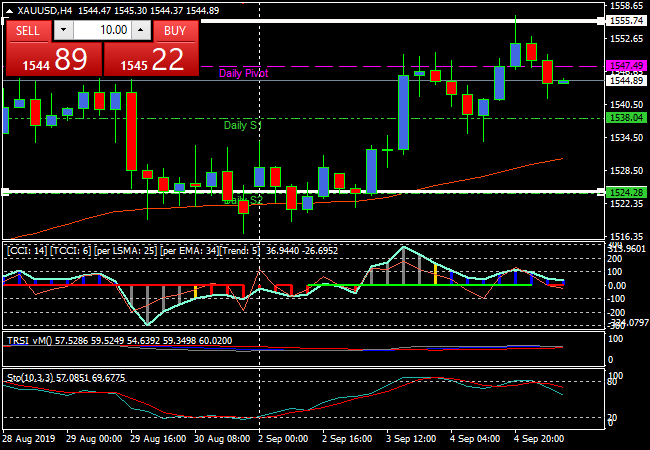This screenshot has width=650, height=450.
Task: Select the Daily S1 label
Action: [x=242, y=126]
